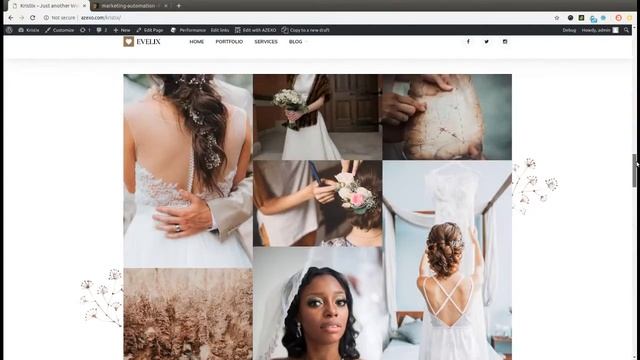Open photo of bride's braided hair and lace back
This screenshot has width=640, height=360.
tap(188, 171)
